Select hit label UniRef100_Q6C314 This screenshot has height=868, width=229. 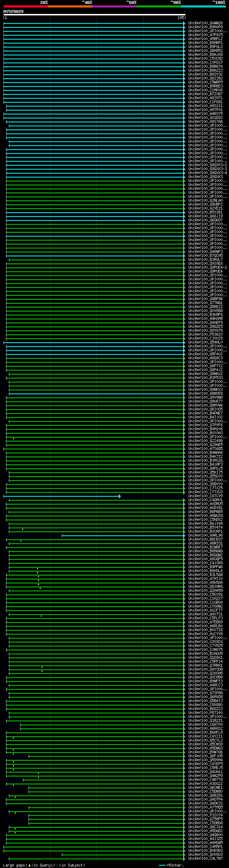[205, 827]
